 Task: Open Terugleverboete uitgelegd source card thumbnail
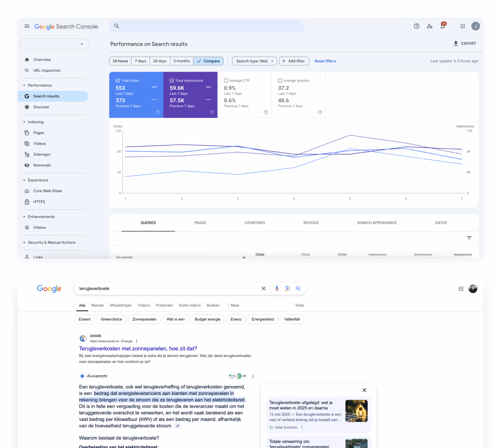pyautogui.click(x=357, y=411)
